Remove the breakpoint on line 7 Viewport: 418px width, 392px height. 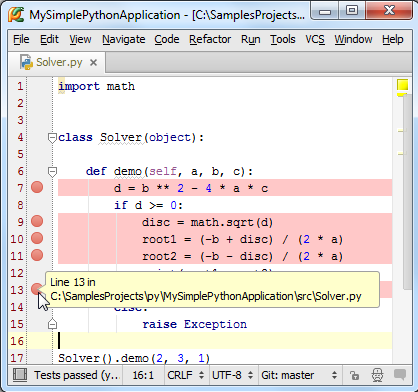point(37,187)
